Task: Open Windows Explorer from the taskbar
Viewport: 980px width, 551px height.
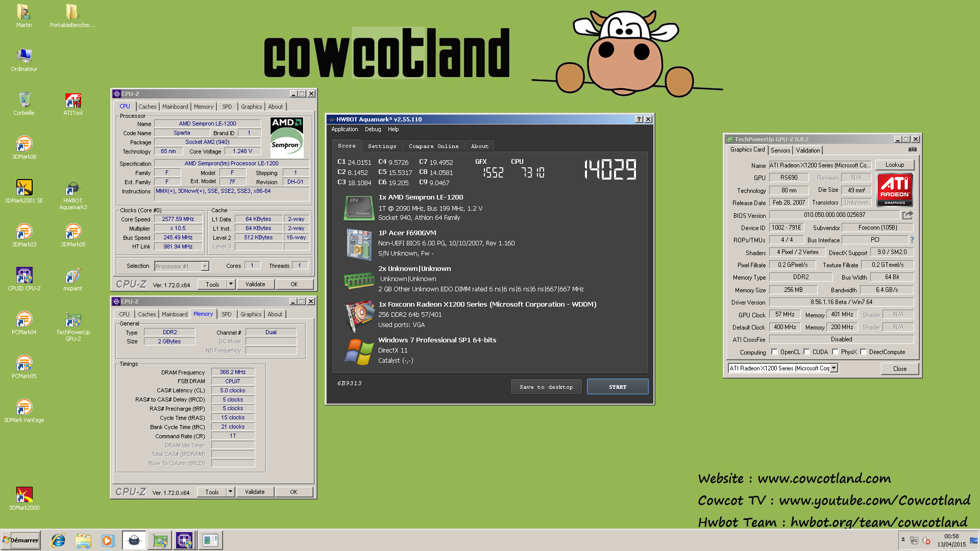Action: pos(83,540)
